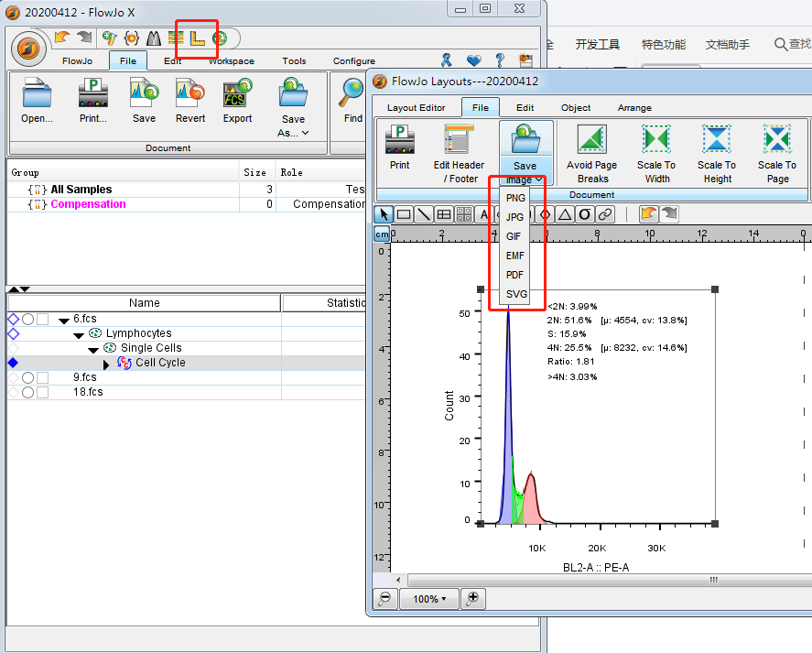Open the Table Editor icon

tap(176, 38)
